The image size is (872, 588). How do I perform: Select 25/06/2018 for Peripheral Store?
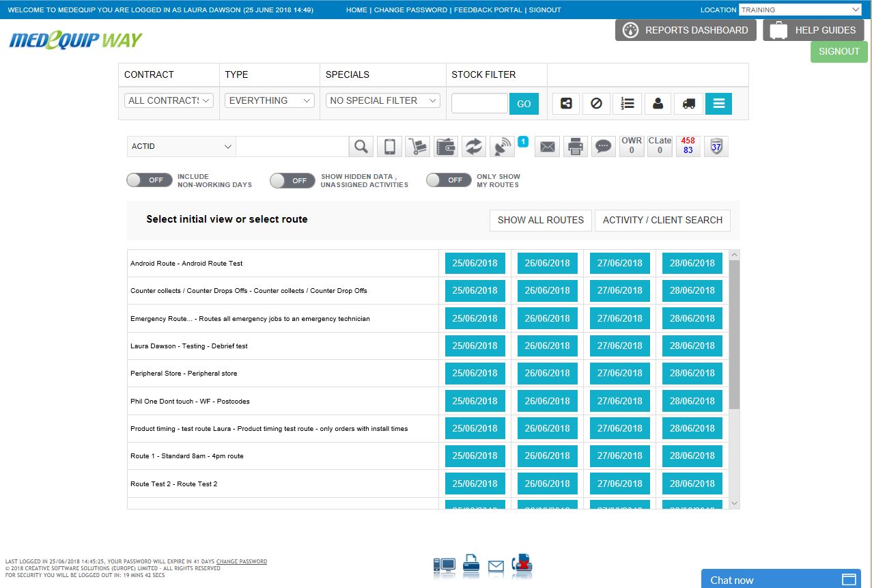pos(475,373)
